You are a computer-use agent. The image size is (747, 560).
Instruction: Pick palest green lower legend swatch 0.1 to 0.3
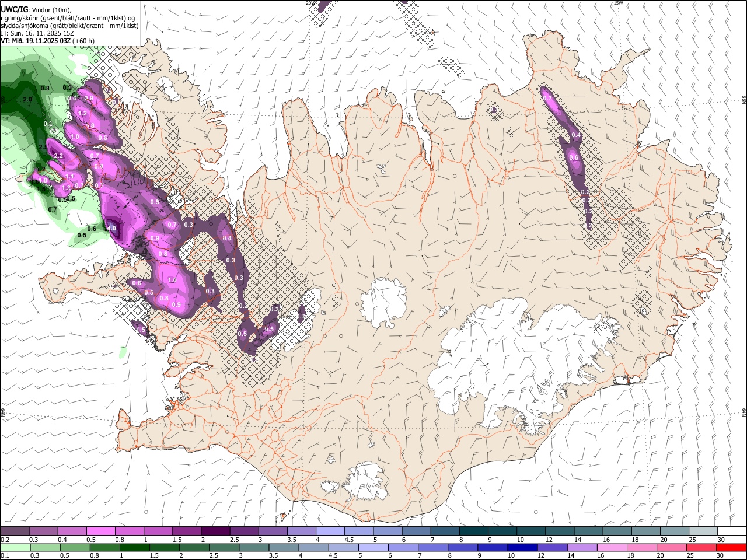pos(15,547)
